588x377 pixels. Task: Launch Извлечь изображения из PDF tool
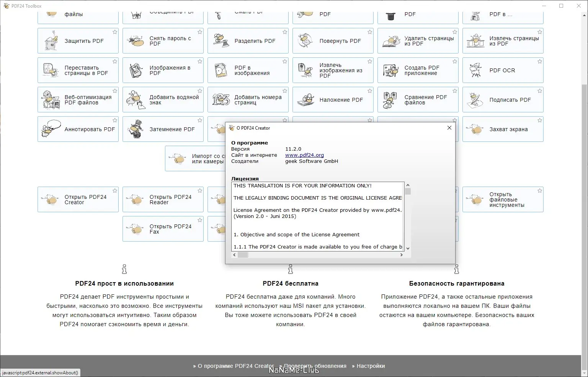click(x=333, y=70)
